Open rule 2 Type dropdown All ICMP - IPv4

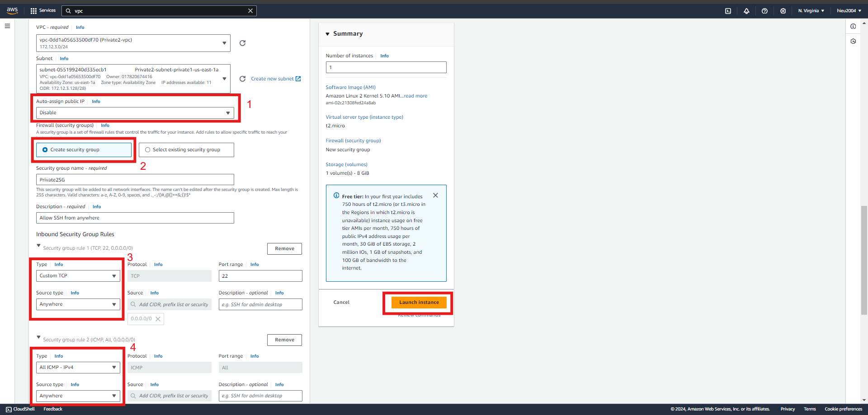78,368
